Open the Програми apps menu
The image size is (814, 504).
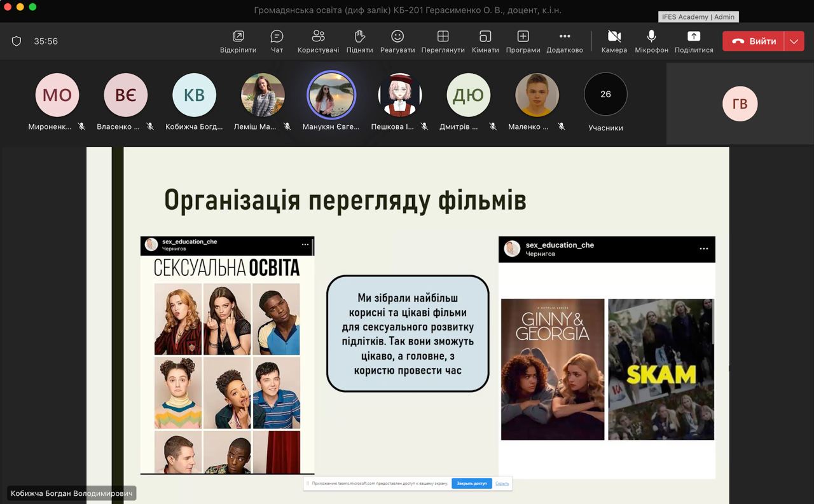523,41
